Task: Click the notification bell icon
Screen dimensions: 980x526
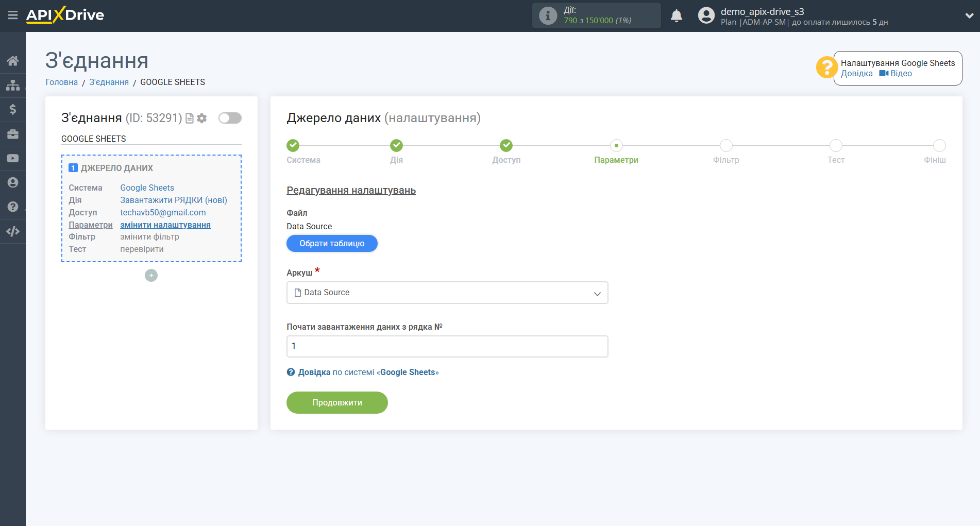Action: coord(677,15)
